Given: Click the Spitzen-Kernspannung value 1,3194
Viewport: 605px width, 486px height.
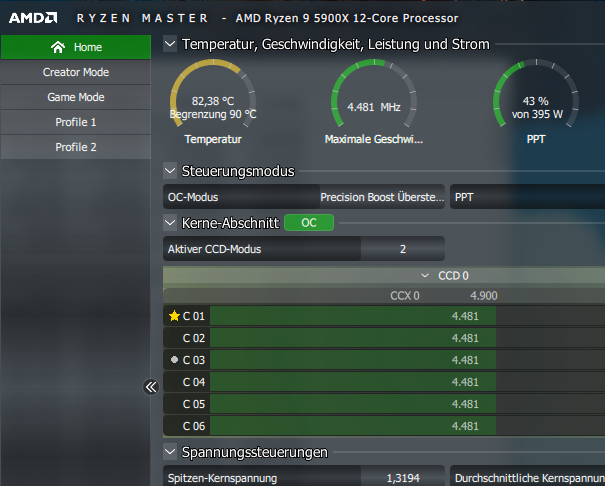Looking at the screenshot, I should point(403,478).
